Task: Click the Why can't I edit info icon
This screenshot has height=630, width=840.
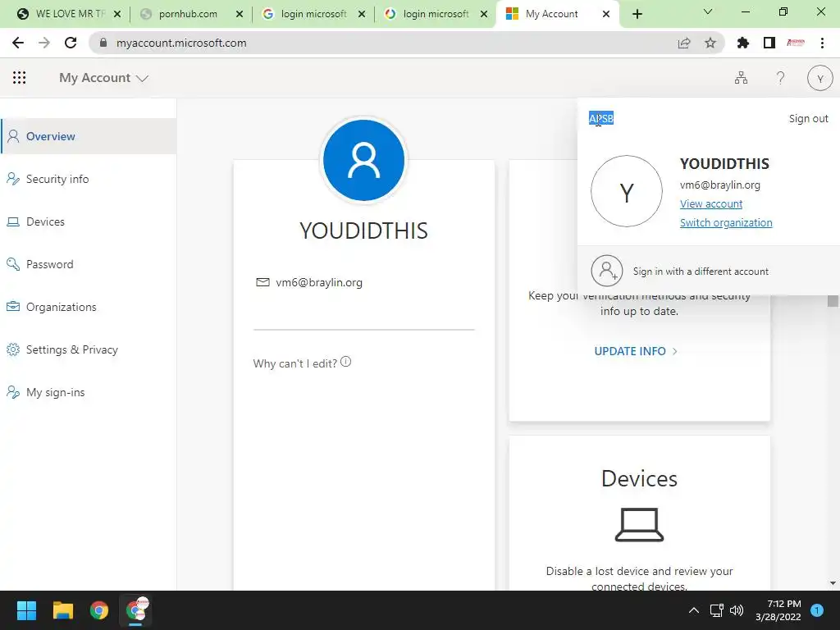Action: point(346,362)
